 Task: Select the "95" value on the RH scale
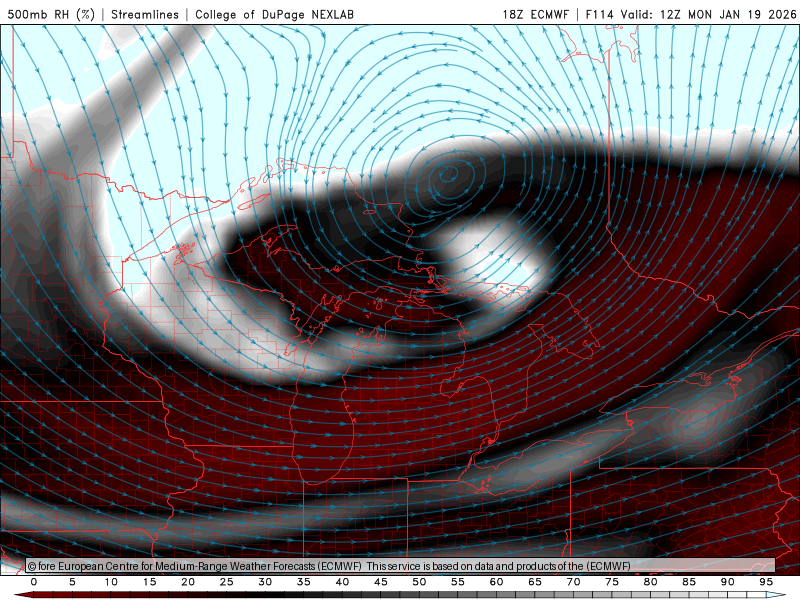tap(766, 582)
